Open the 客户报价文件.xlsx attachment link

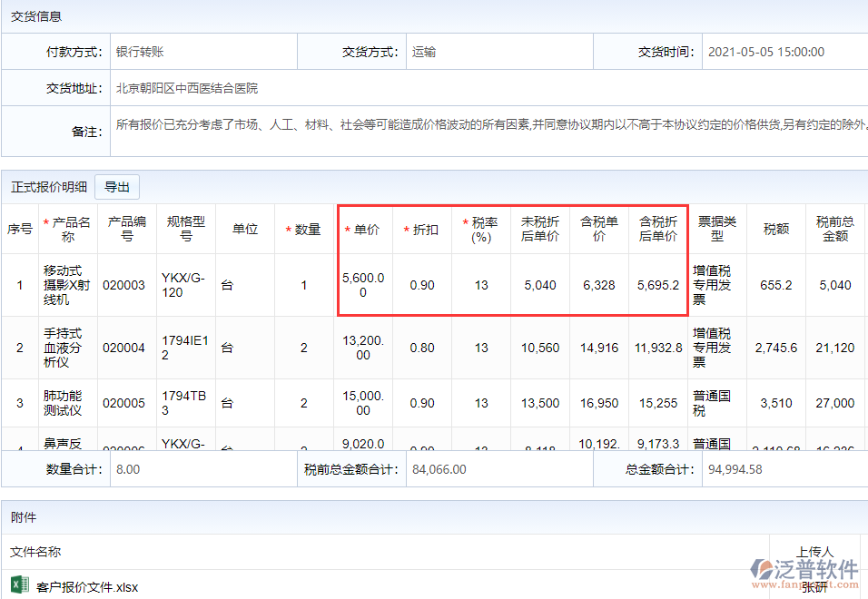pyautogui.click(x=87, y=587)
